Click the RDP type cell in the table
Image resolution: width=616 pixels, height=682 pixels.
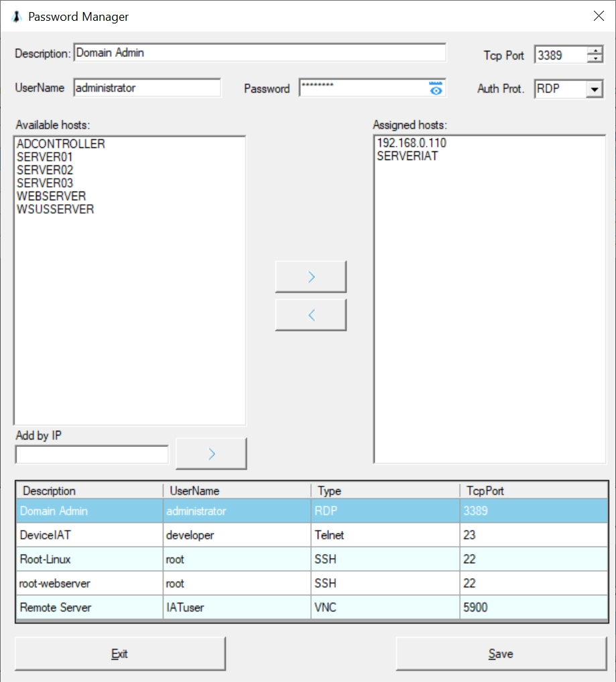click(385, 510)
